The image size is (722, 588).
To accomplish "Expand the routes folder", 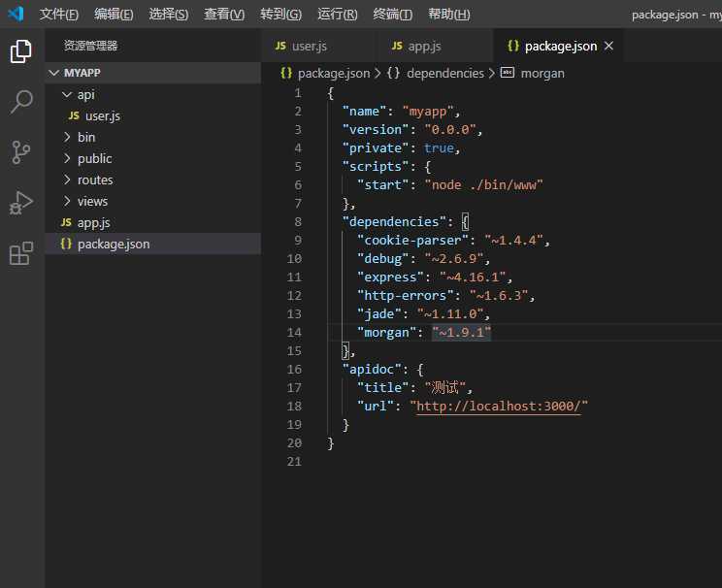I will point(67,180).
